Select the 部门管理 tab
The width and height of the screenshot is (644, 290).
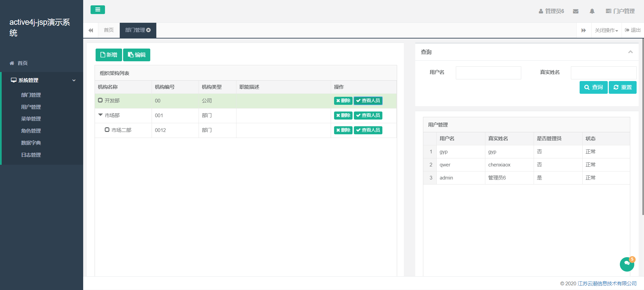tap(135, 30)
